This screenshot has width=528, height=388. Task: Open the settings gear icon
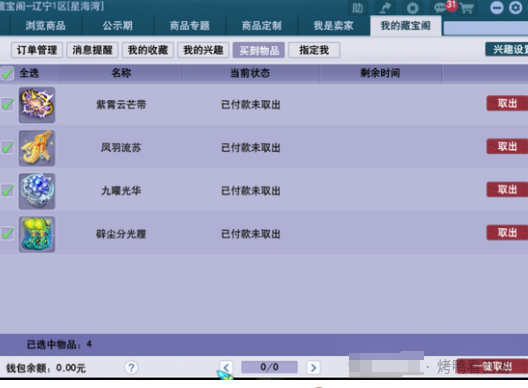coord(515,7)
